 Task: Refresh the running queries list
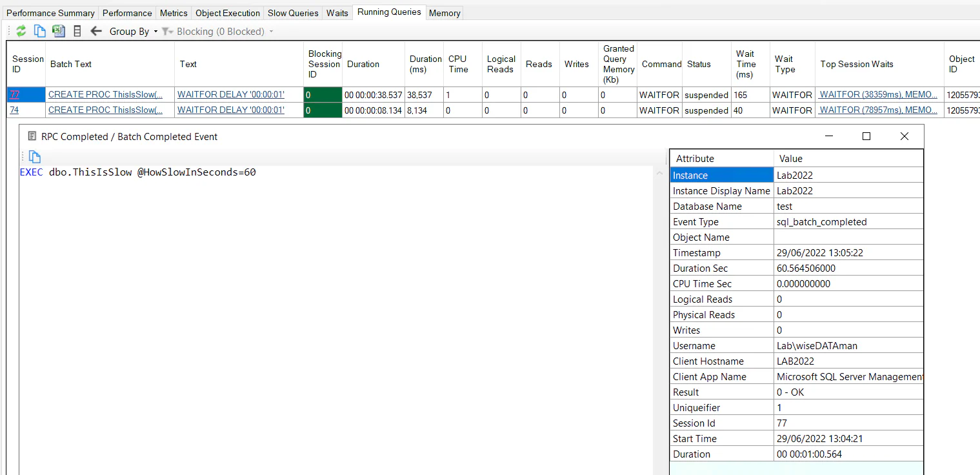pos(21,30)
